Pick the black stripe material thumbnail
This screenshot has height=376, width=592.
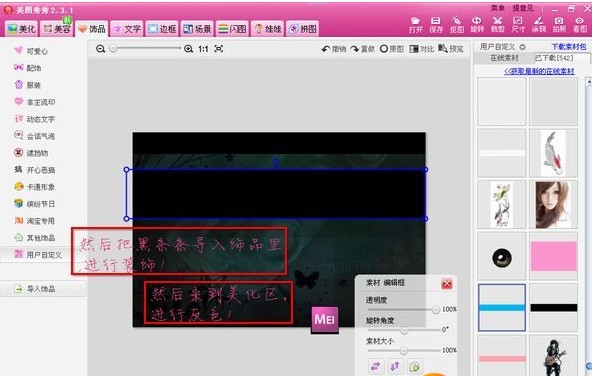(553, 308)
